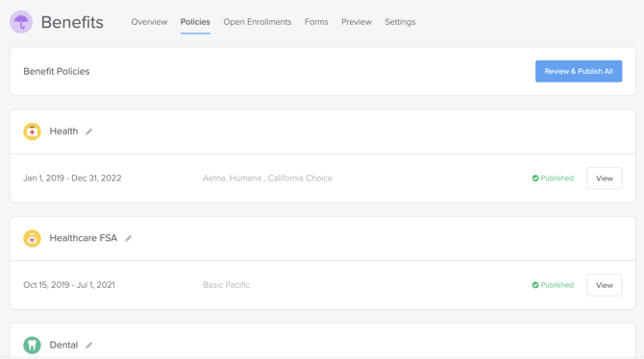Open the Preview tab
This screenshot has height=359, width=644.
pyautogui.click(x=357, y=22)
